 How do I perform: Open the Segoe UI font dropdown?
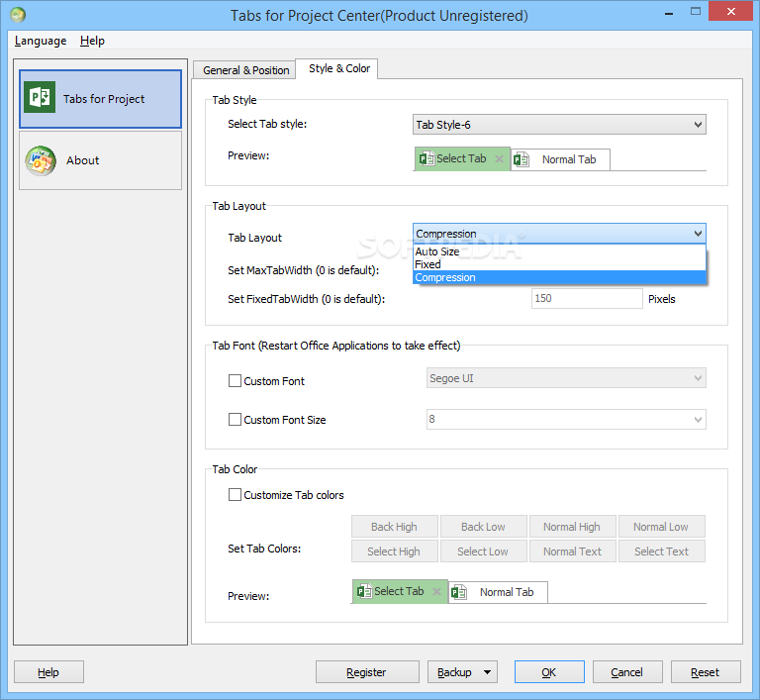(566, 378)
